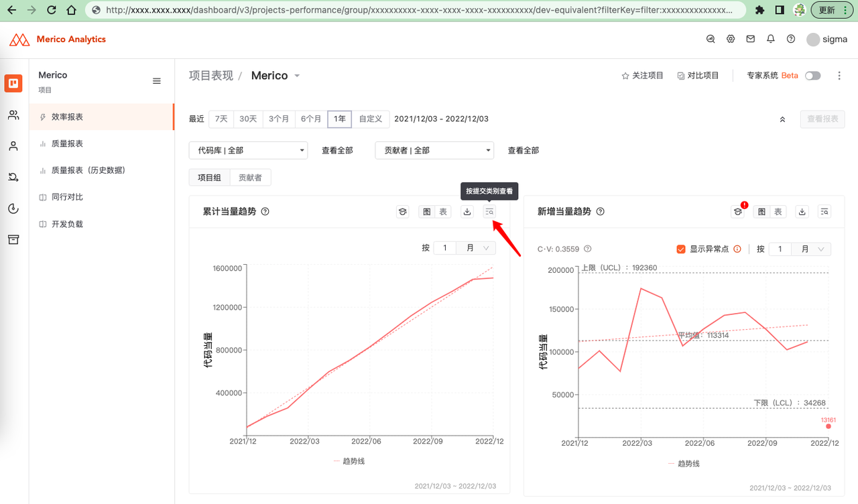View 累计当量趋势 by commit category
Screen dimensions: 858x504
489,211
